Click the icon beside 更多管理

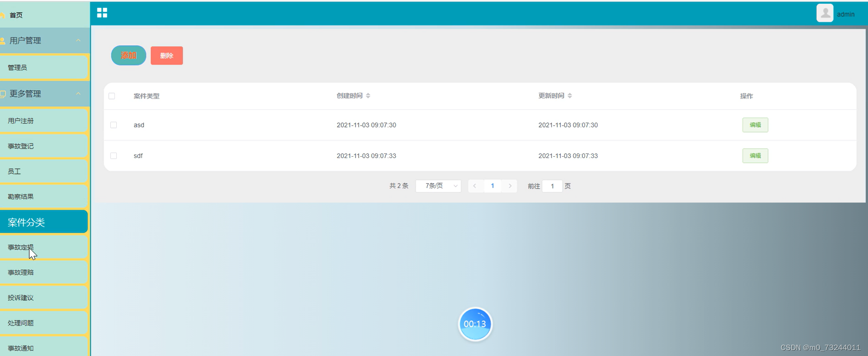point(2,94)
